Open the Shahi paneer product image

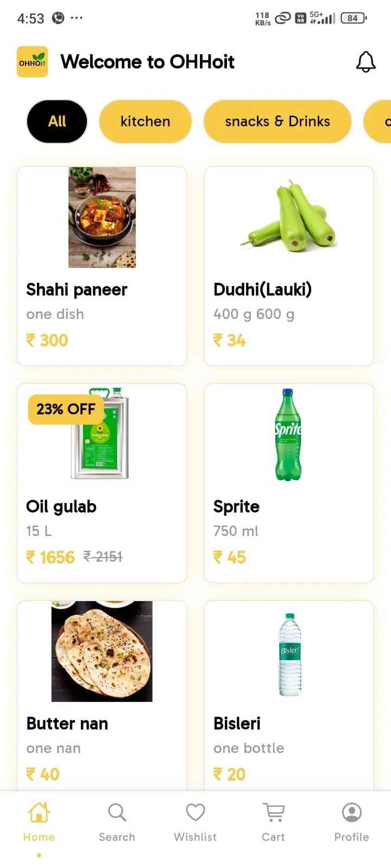pos(102,217)
